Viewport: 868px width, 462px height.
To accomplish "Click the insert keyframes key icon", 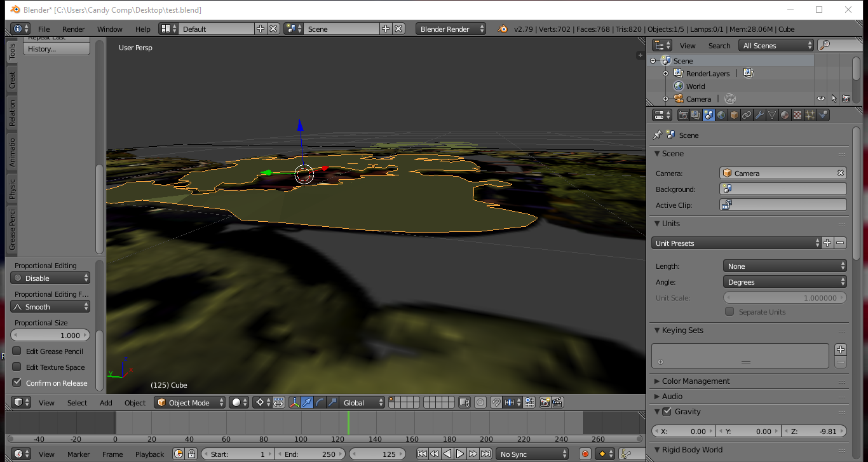I will tap(625, 454).
